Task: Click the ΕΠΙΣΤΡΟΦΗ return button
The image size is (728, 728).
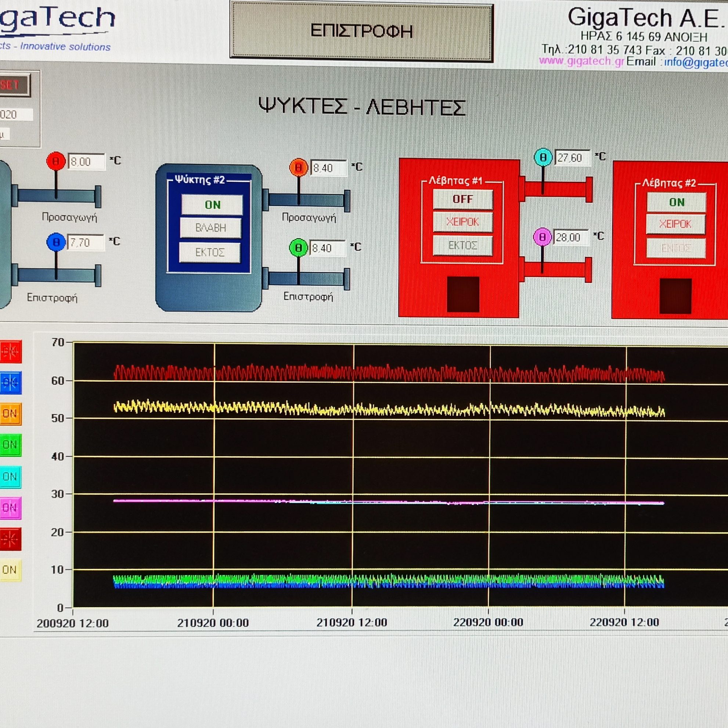Action: tap(361, 31)
